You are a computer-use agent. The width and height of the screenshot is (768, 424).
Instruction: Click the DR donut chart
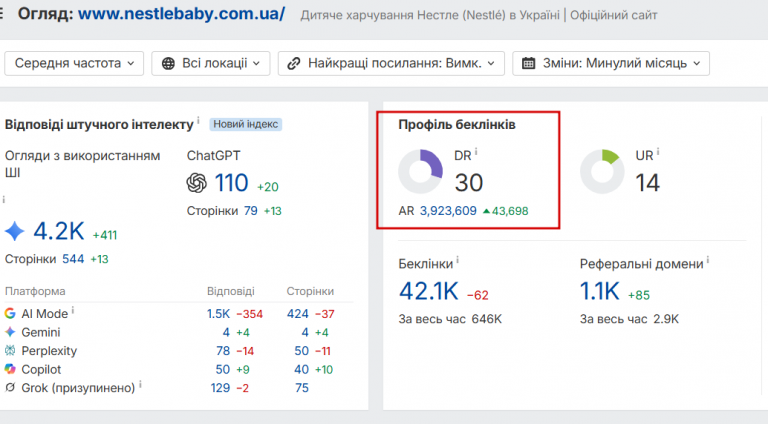coord(420,172)
